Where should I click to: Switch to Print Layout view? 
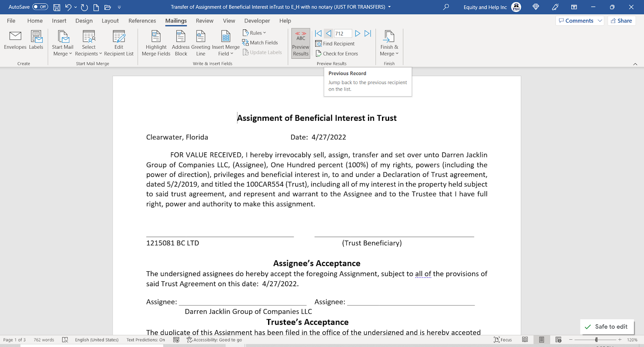coord(542,340)
